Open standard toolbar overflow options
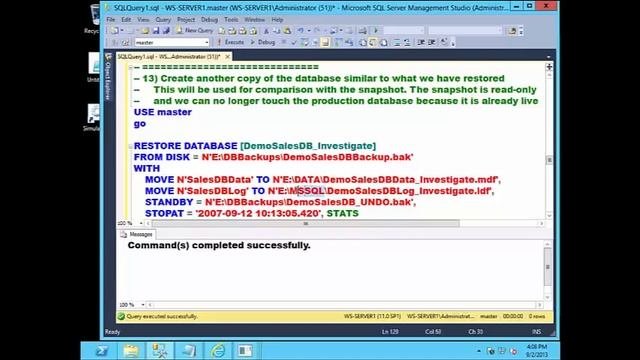This screenshot has height=360, width=640. click(521, 31)
